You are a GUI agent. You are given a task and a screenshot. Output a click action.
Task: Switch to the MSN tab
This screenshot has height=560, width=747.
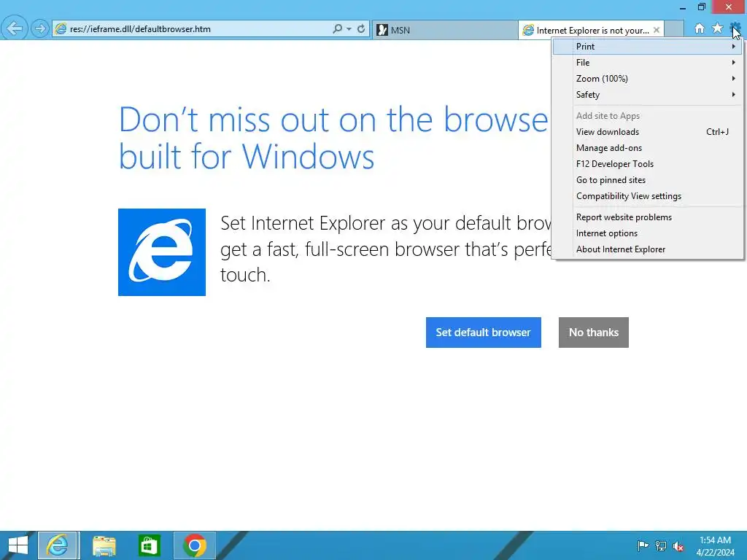point(444,30)
